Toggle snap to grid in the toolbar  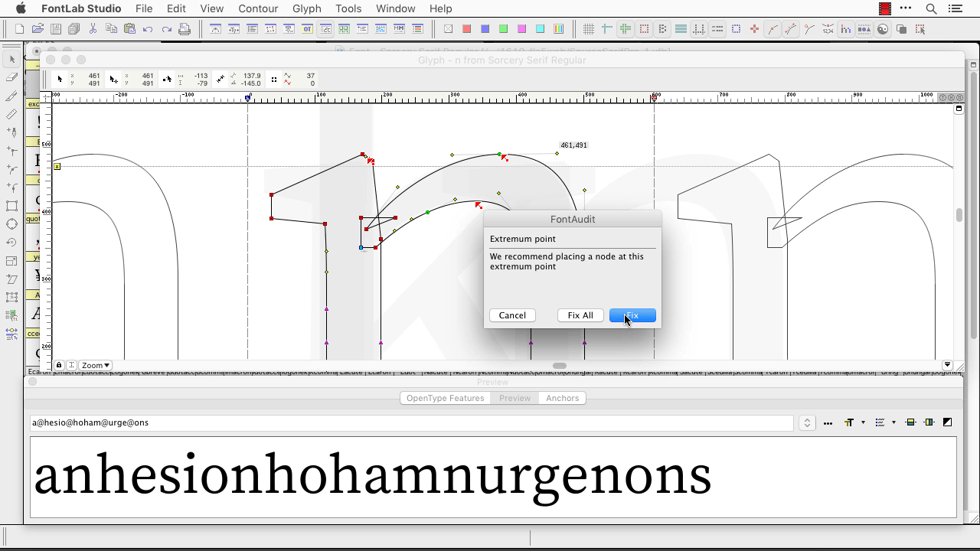[x=588, y=28]
